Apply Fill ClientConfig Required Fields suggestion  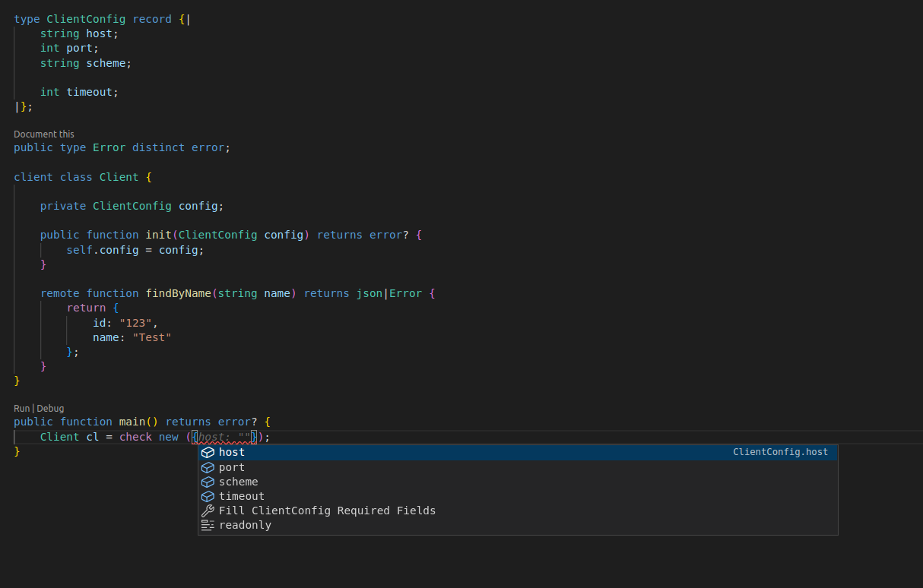[x=518, y=511]
